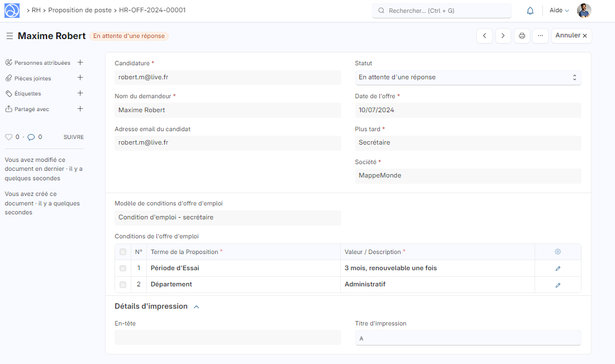The image size is (615, 364).
Task: Open notifications bell icon
Action: click(530, 11)
